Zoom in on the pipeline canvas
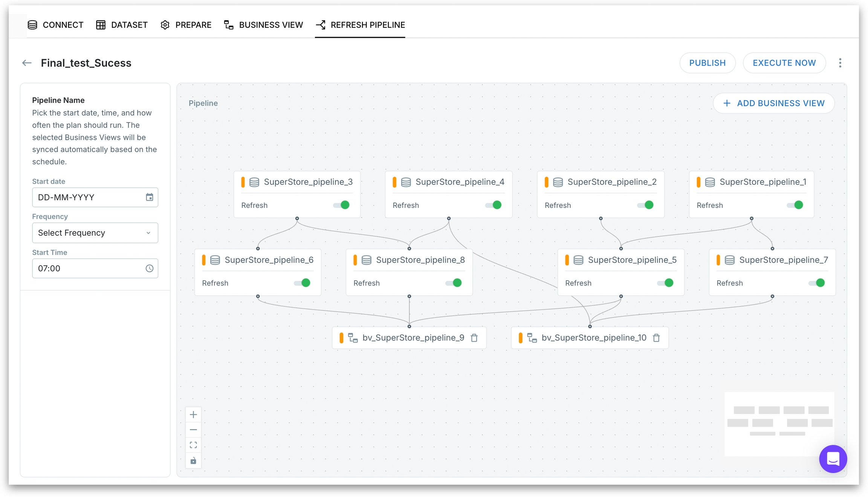This screenshot has height=497, width=868. pyautogui.click(x=193, y=415)
